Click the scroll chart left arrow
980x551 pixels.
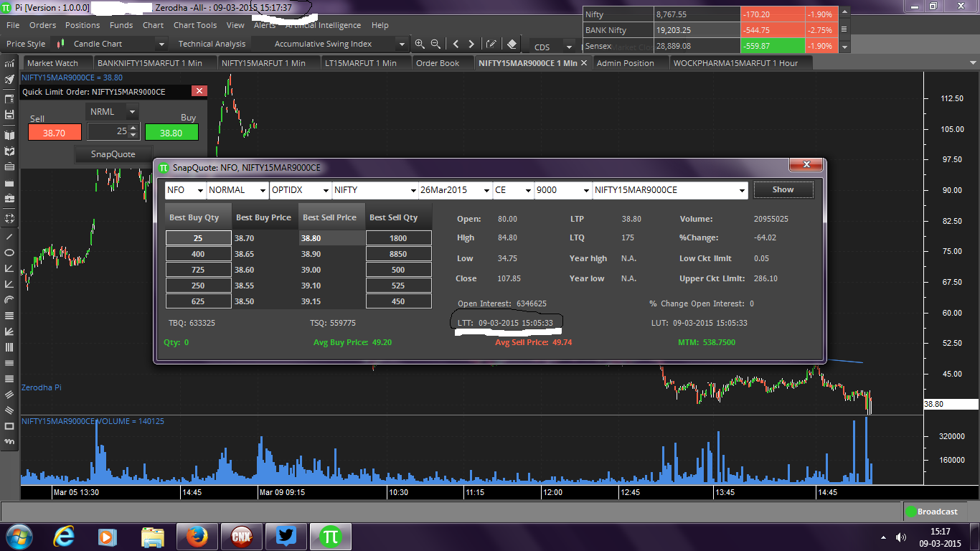pyautogui.click(x=456, y=44)
